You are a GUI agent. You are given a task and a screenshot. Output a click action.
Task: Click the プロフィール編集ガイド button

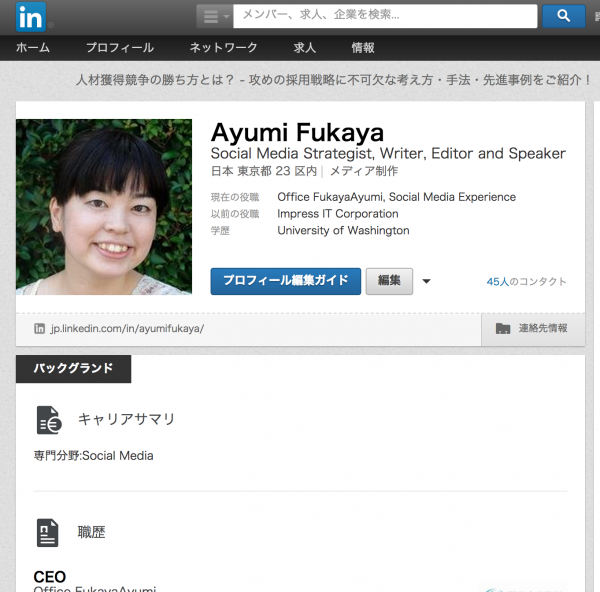coord(286,281)
